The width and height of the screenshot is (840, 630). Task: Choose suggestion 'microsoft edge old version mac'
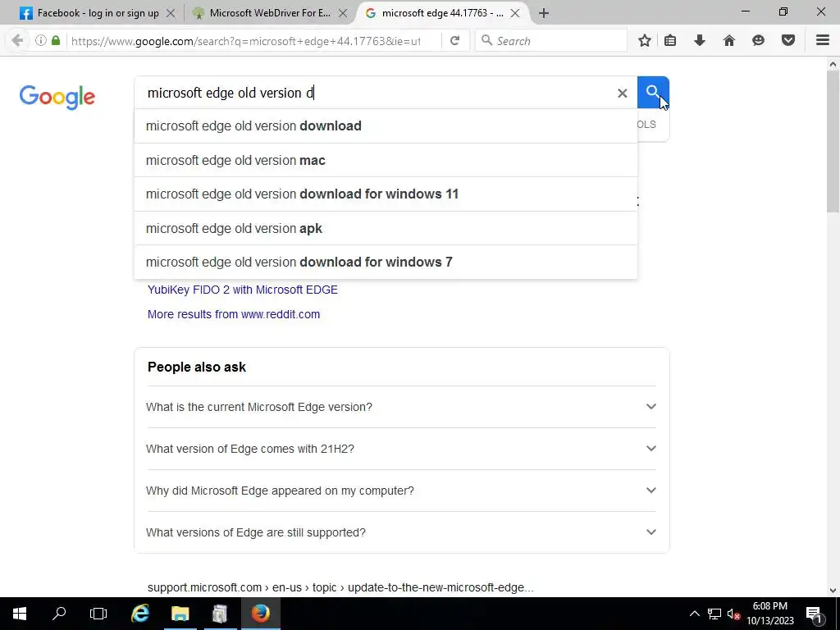click(386, 160)
